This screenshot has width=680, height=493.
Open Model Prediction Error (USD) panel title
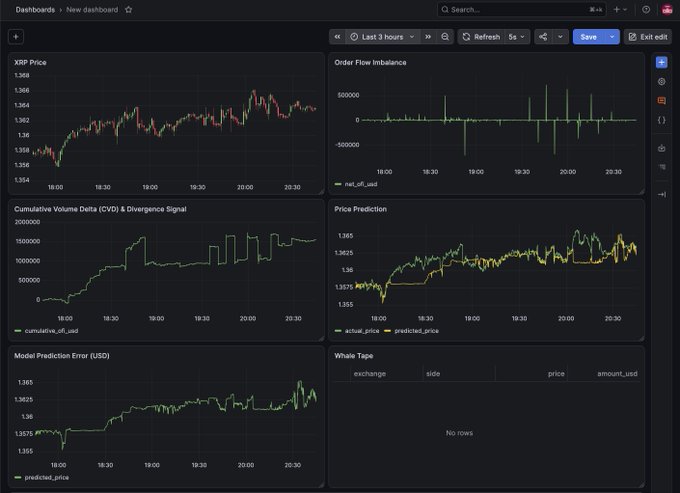62,356
